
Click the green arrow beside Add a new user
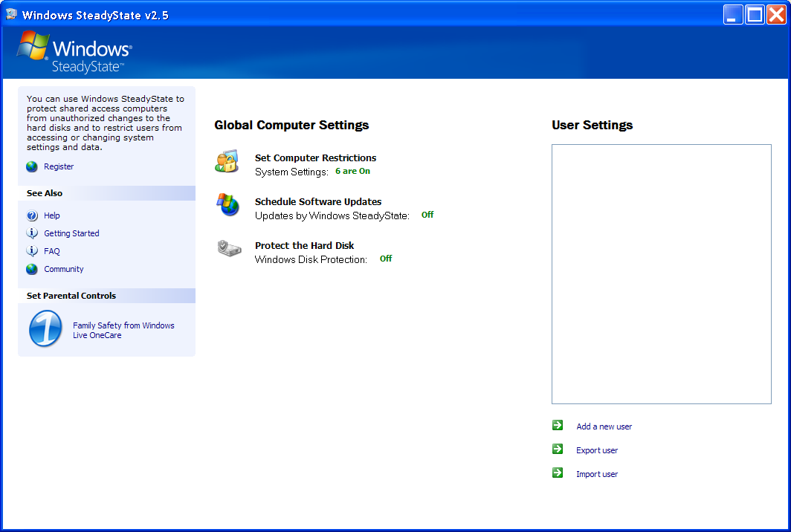tap(558, 426)
